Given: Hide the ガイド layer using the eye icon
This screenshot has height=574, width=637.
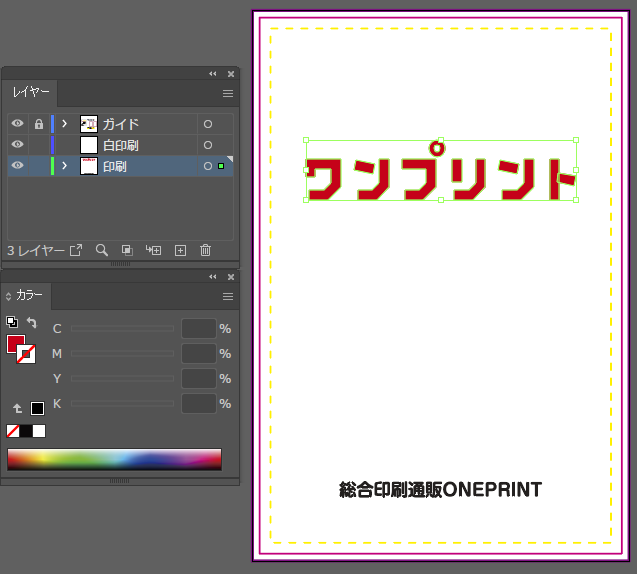Looking at the screenshot, I should [x=17, y=124].
